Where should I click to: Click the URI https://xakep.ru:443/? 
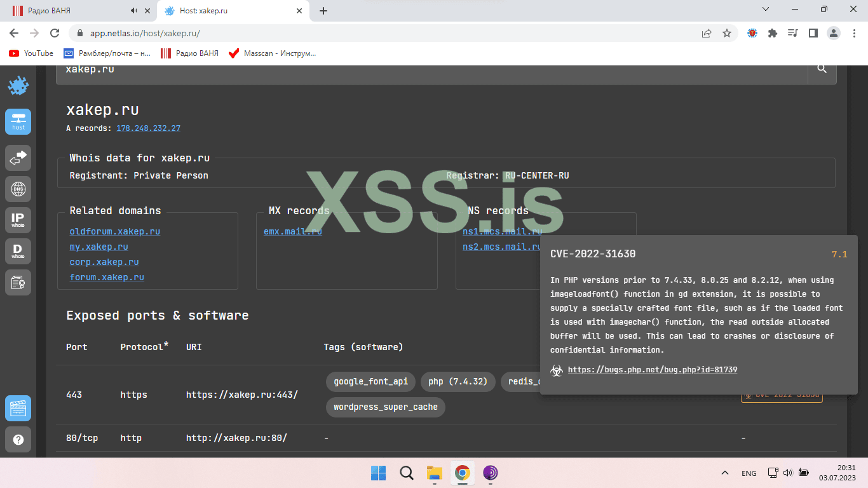tap(242, 395)
